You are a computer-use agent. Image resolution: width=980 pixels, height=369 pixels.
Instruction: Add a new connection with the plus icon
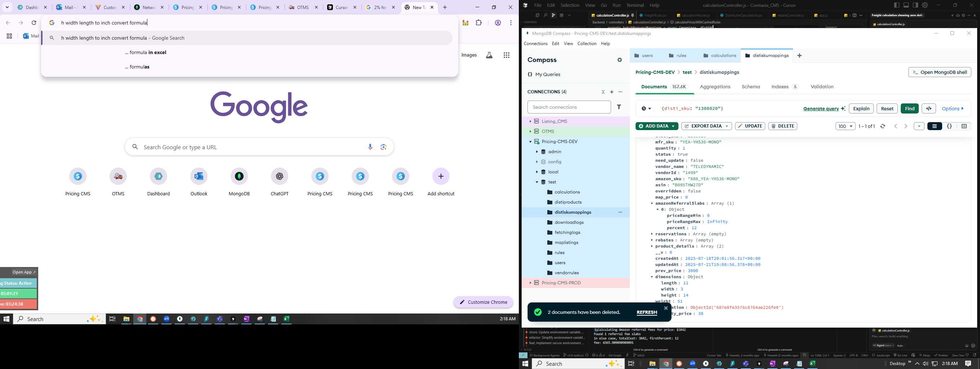(612, 92)
